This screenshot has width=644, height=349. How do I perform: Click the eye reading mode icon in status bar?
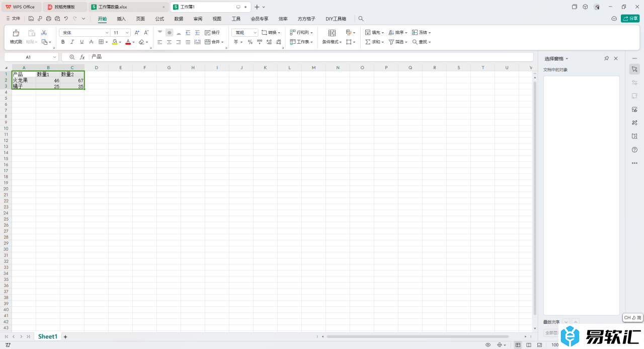[488, 345]
